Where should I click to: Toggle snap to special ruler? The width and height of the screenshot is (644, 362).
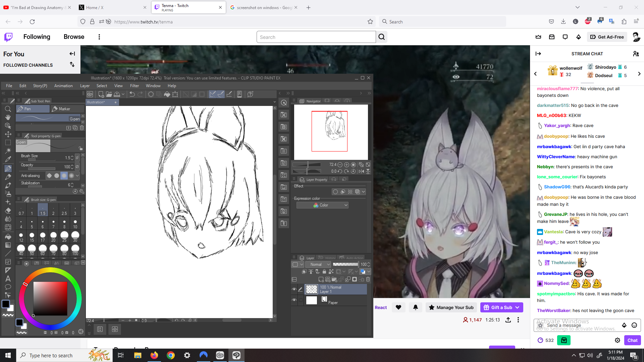click(x=221, y=94)
